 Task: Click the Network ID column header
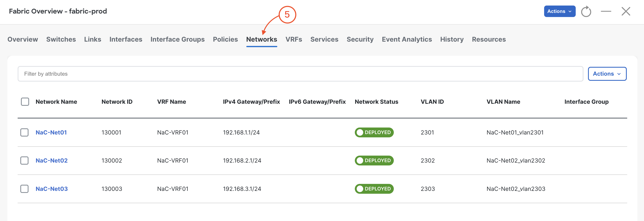117,102
